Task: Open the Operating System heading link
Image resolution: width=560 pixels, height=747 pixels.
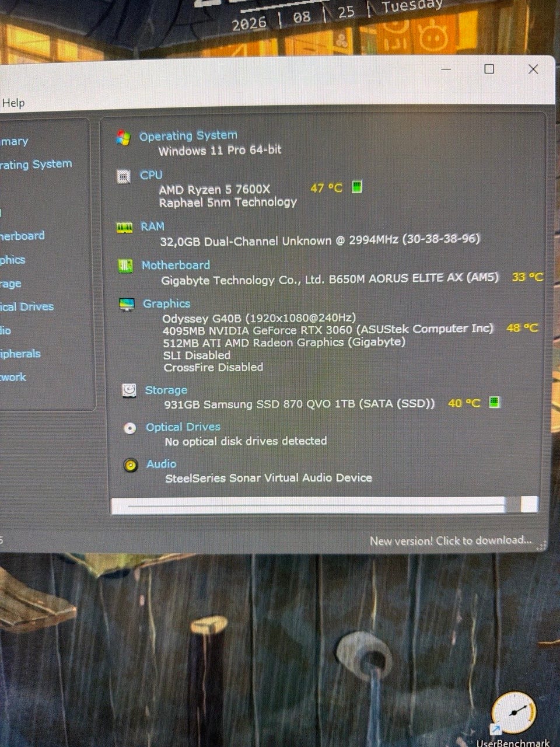Action: 188,136
